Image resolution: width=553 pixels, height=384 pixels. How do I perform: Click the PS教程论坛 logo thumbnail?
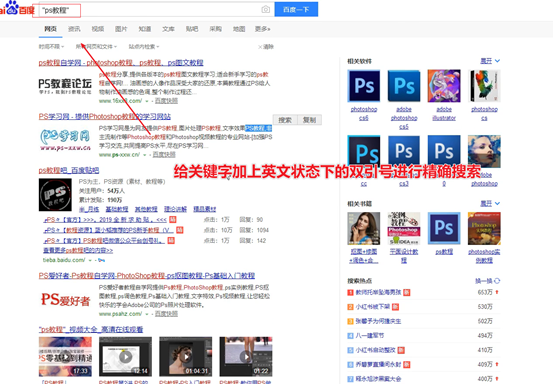point(65,86)
